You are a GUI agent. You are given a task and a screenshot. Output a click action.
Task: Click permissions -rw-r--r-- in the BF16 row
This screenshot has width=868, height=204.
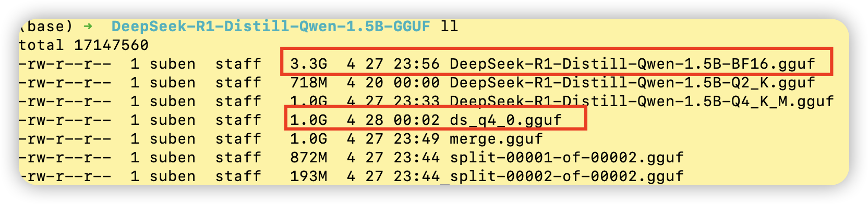[x=65, y=64]
